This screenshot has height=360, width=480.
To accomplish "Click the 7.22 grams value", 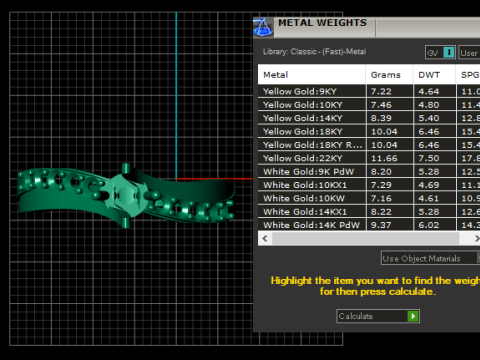I will click(x=381, y=91).
